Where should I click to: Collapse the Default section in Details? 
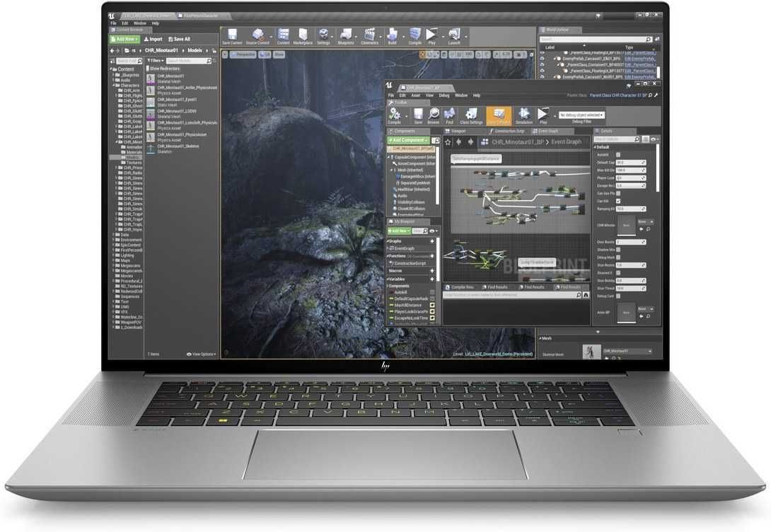click(595, 148)
